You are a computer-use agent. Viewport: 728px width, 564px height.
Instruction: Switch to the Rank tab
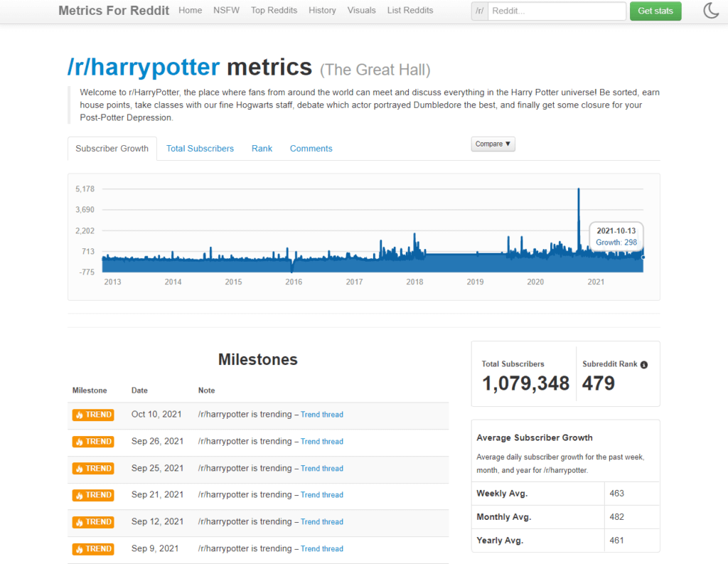tap(262, 149)
